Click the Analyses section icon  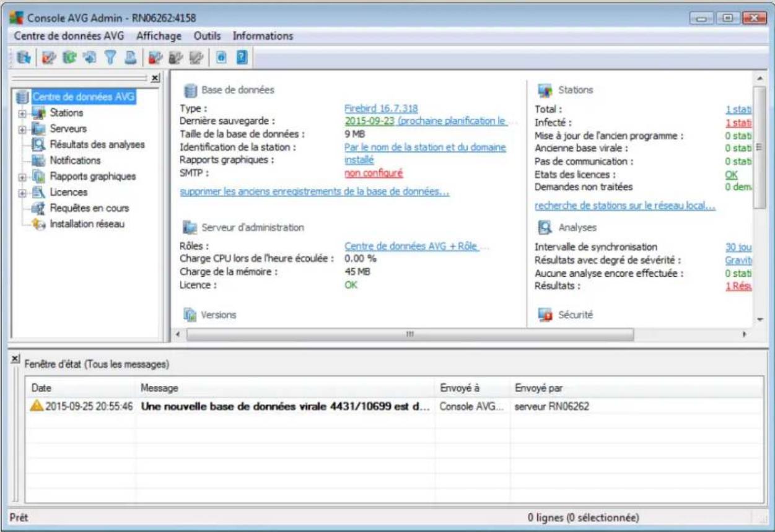click(x=545, y=228)
